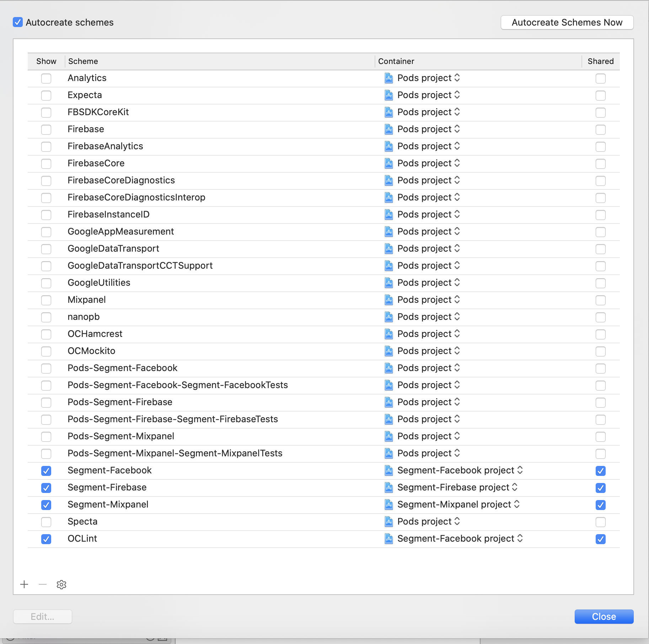The width and height of the screenshot is (649, 644).
Task: Check Shared box for Specta scheme
Action: [601, 522]
